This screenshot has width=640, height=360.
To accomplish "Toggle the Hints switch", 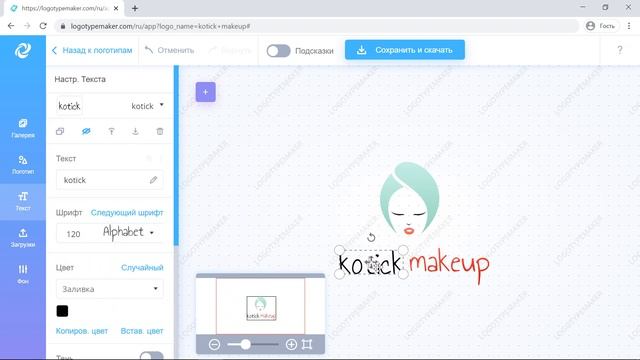I will [x=278, y=51].
